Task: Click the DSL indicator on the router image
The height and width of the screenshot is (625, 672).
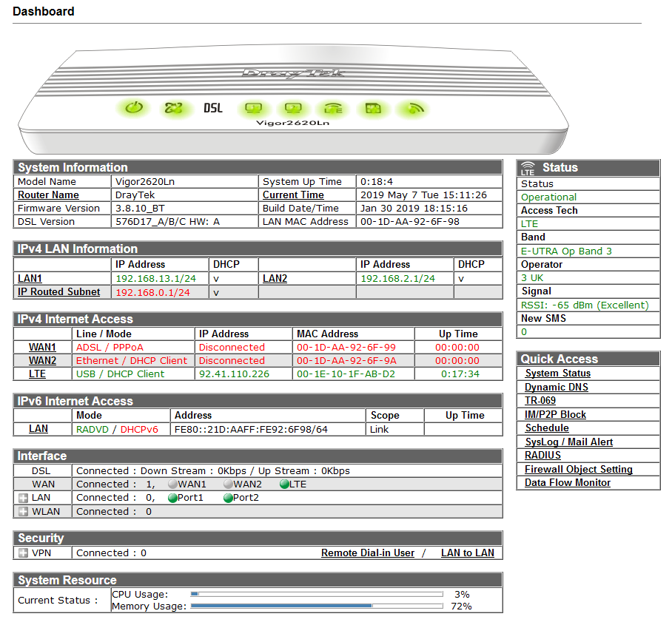Action: click(x=213, y=109)
